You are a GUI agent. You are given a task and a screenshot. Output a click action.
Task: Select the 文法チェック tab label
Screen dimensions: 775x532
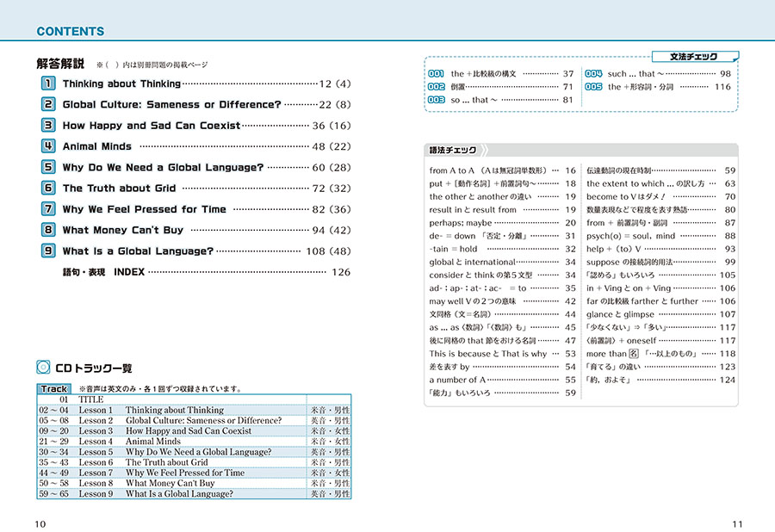point(694,57)
